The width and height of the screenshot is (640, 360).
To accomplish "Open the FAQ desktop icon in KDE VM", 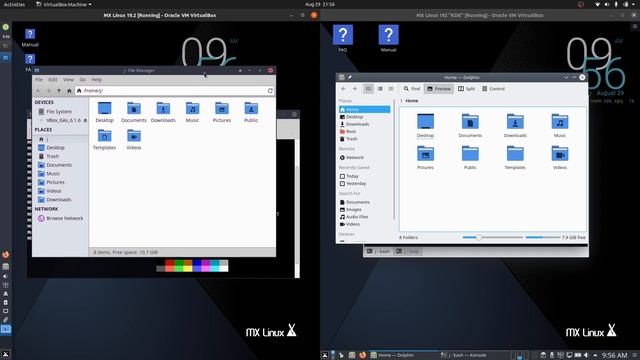I will (343, 39).
